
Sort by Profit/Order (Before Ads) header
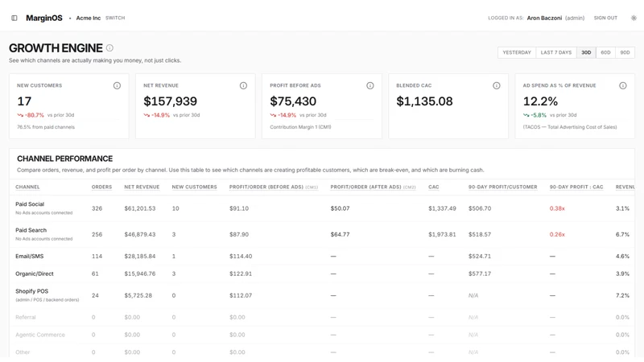274,187
